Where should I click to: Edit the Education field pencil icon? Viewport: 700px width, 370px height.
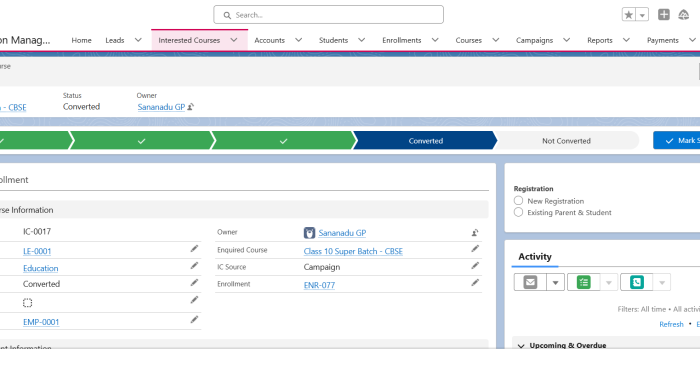(194, 266)
